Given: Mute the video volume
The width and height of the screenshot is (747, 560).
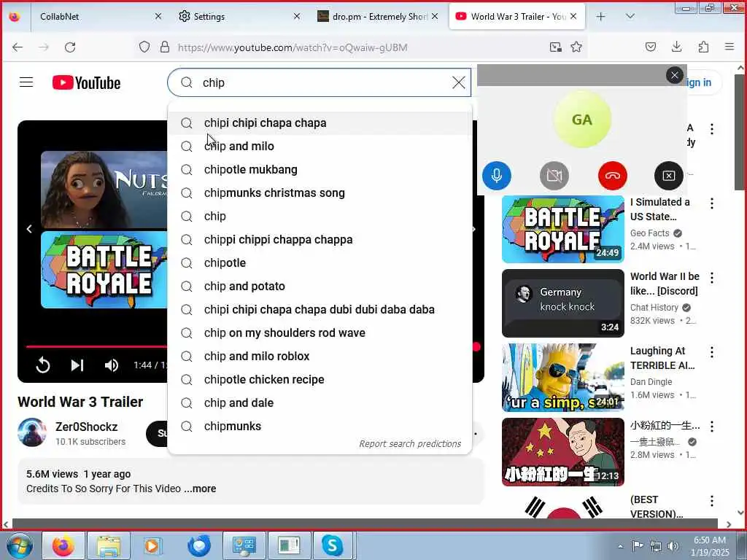Looking at the screenshot, I should (x=111, y=365).
